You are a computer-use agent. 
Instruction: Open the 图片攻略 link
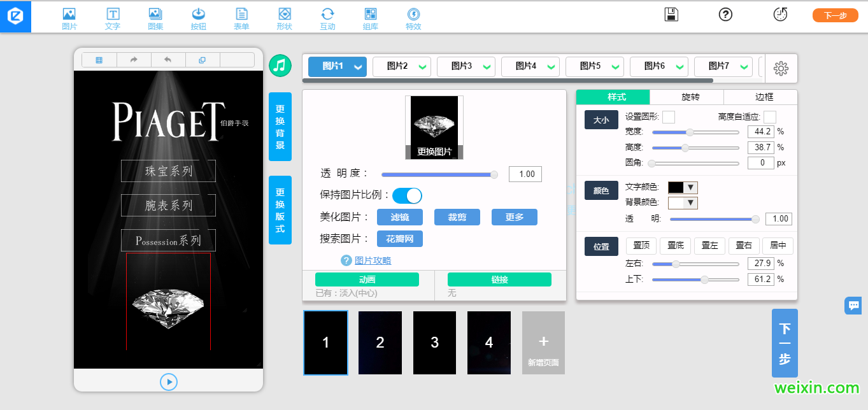[x=373, y=260]
